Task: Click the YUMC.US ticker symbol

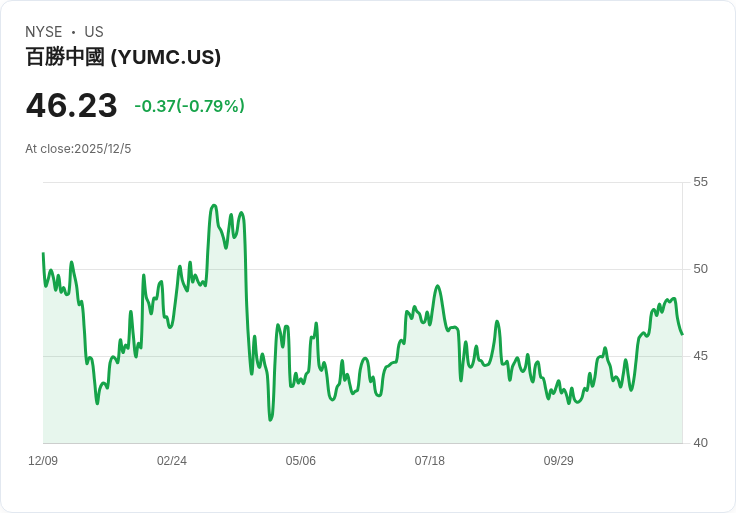Action: point(166,57)
